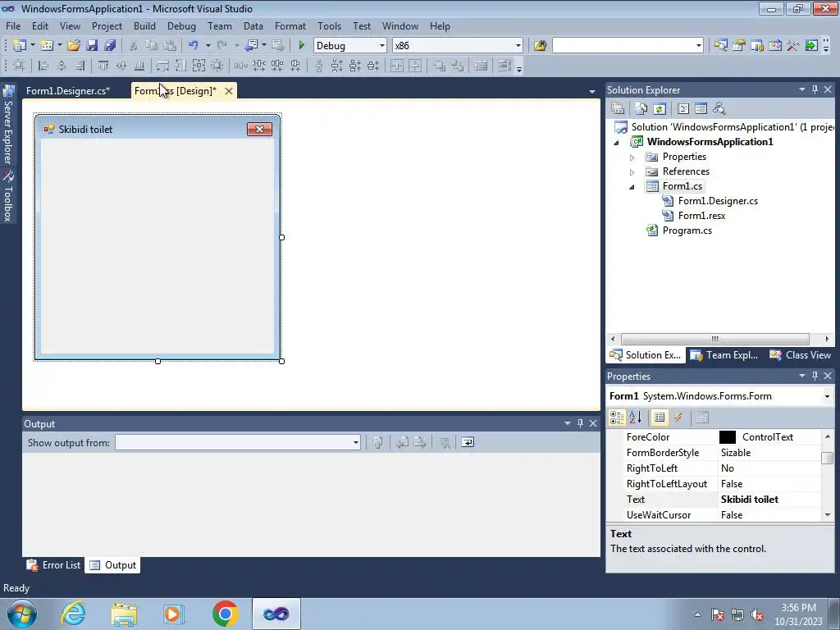The height and width of the screenshot is (630, 840).
Task: Click the View Code icon in Solution Explorer
Action: pos(683,109)
